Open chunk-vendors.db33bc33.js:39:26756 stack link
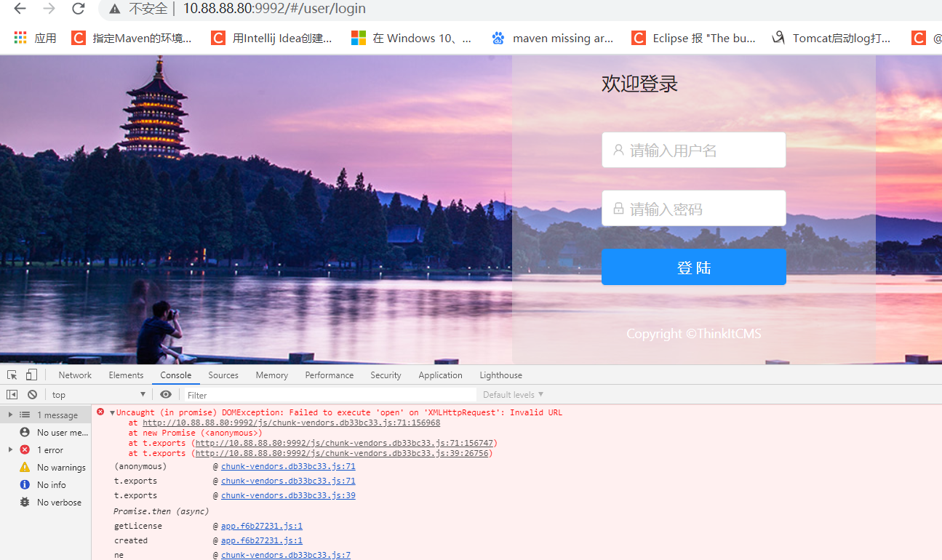Image resolution: width=942 pixels, height=560 pixels. pyautogui.click(x=342, y=453)
